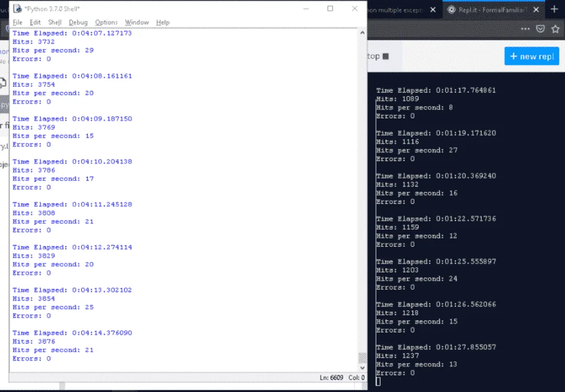Click the stop button in Repl.it
Screen dimensions: 565x392
[377, 56]
